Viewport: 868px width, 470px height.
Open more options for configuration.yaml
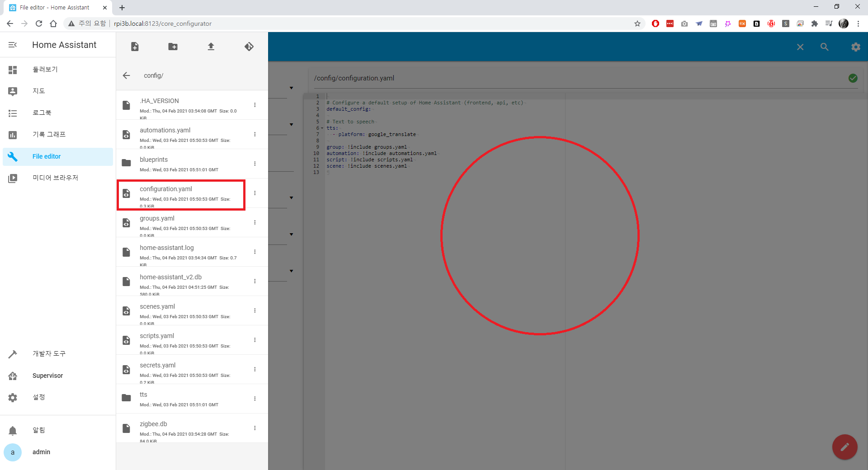(255, 193)
